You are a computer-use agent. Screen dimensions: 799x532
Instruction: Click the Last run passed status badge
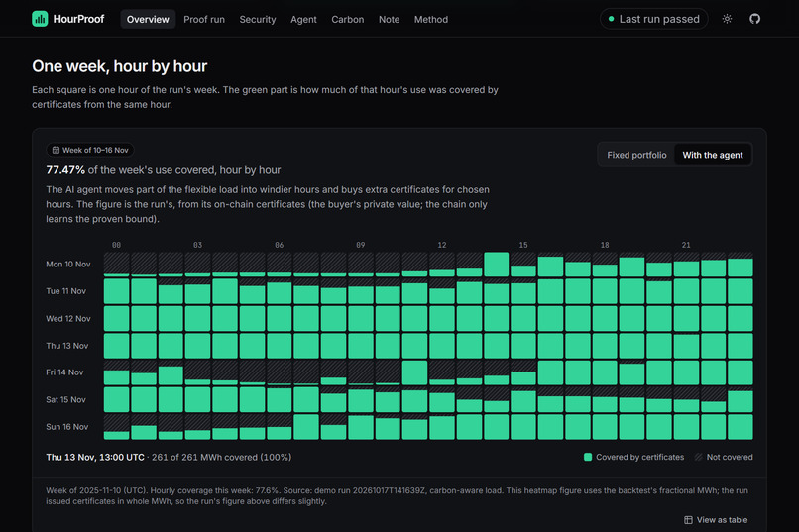tap(654, 19)
